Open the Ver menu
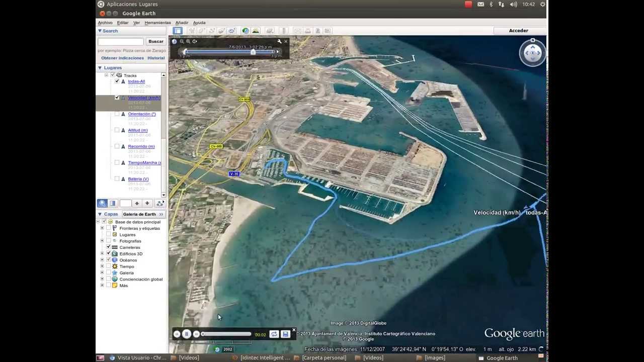Viewport: 644px width, 362px height. 136,23
